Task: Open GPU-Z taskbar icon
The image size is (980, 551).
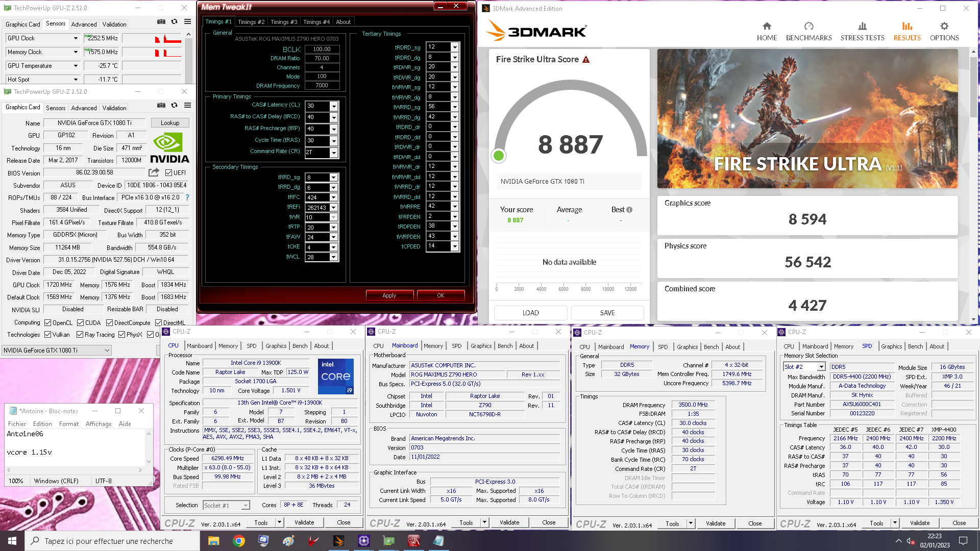Action: (x=389, y=541)
